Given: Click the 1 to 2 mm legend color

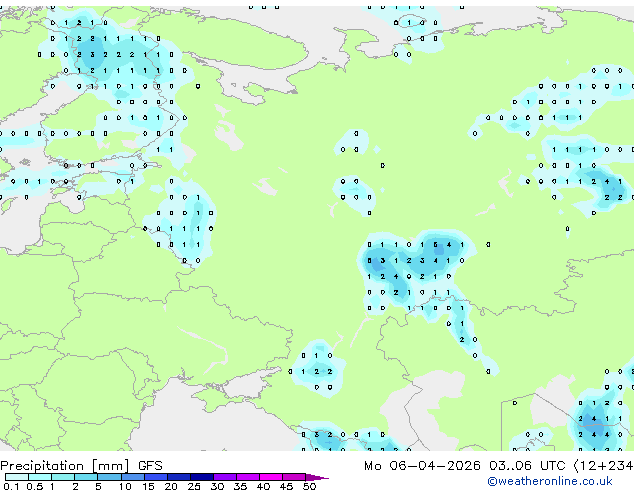Looking at the screenshot, I should tap(63, 477).
